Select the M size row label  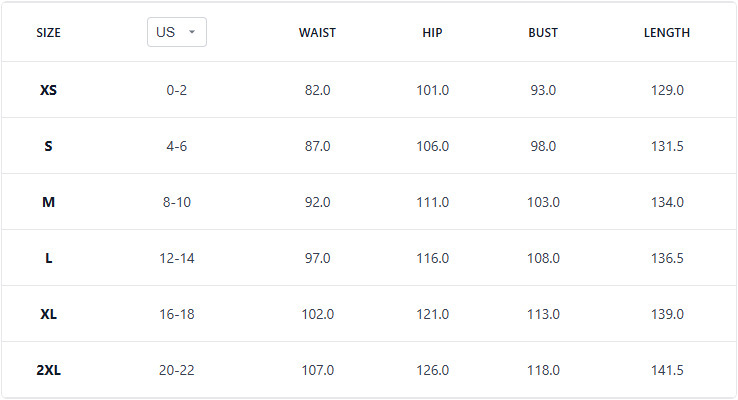click(48, 202)
